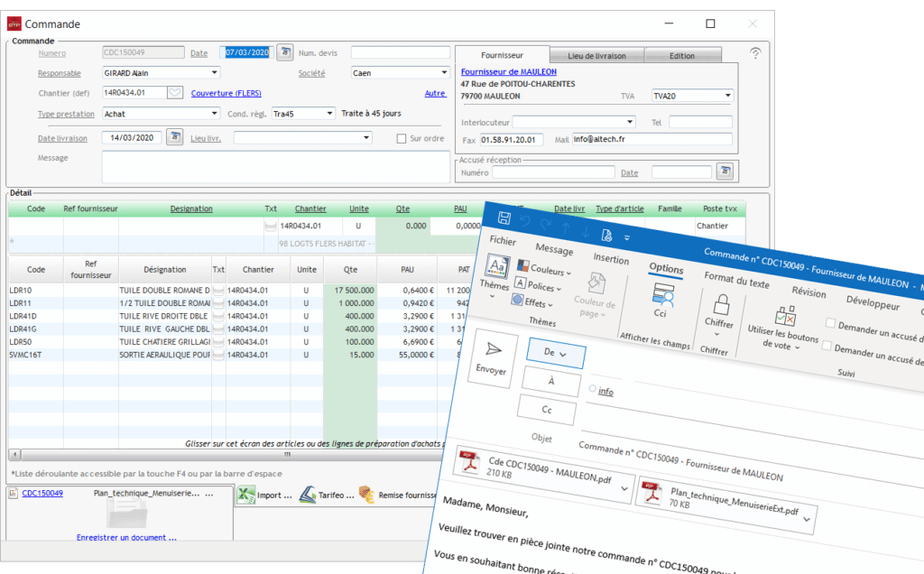Click the PDF icon beside the CDC150049 document
The image size is (924, 574).
13,494
